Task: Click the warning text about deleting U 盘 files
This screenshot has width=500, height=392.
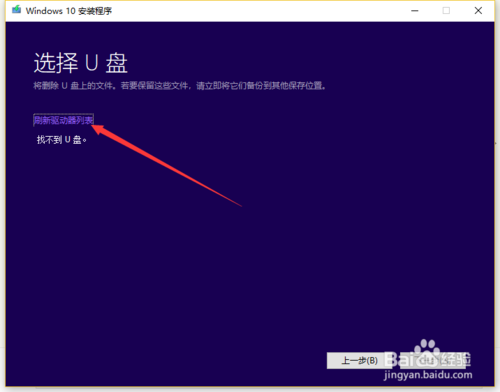Action: 180,86
